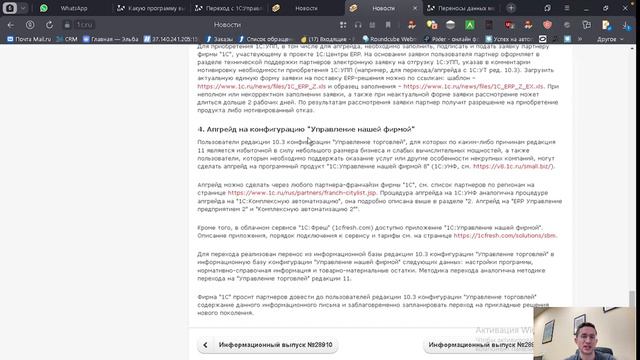Click the grey disc extension icon
Image resolution: width=640 pixels, height=360 pixels.
tap(450, 25)
